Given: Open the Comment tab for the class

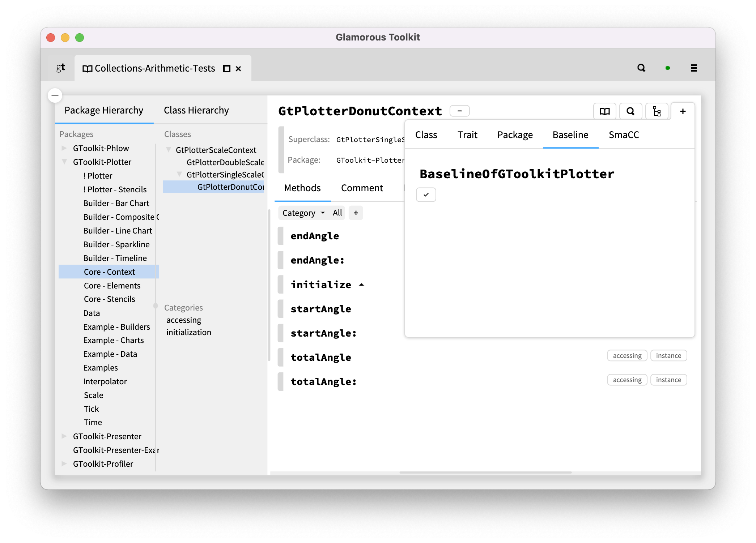Looking at the screenshot, I should [362, 188].
